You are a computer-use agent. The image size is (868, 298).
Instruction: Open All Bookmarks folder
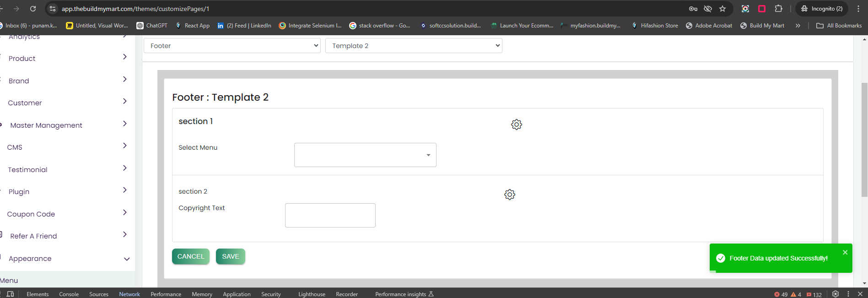coord(839,26)
